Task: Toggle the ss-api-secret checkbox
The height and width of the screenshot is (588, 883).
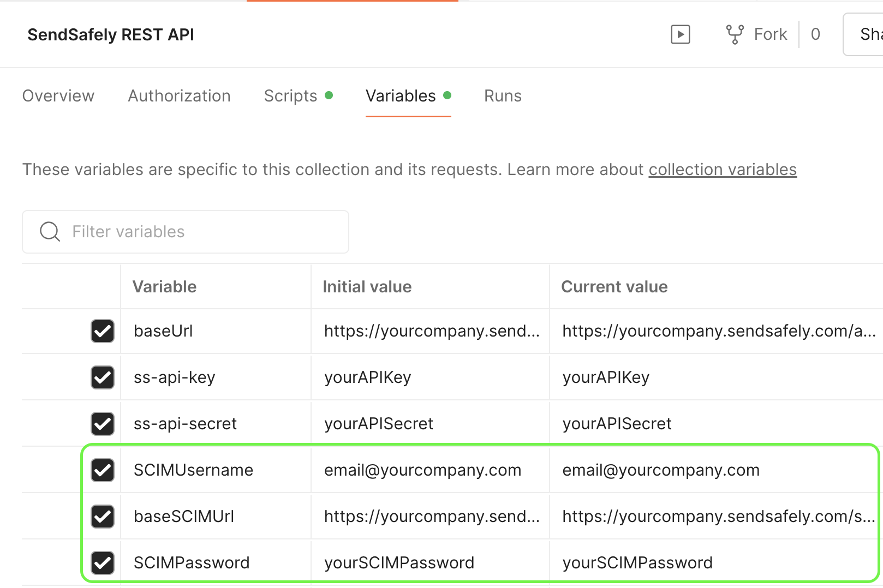Action: click(x=103, y=424)
